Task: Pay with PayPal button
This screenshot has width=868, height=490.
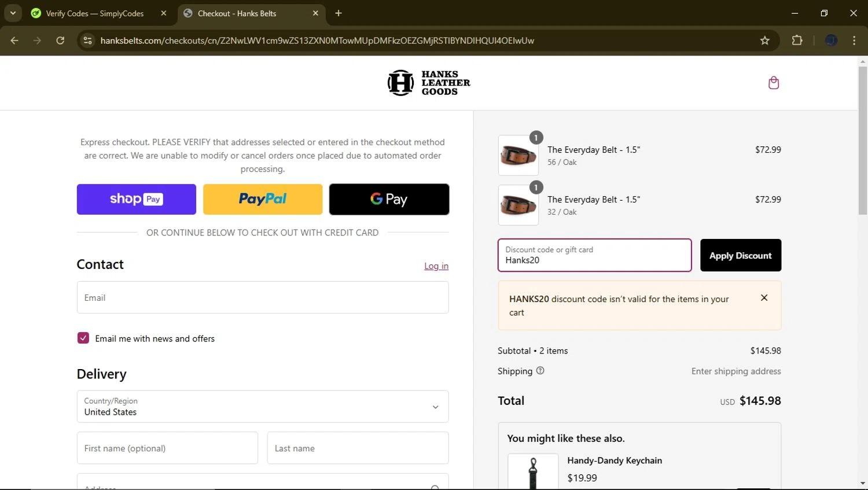Action: (x=263, y=200)
